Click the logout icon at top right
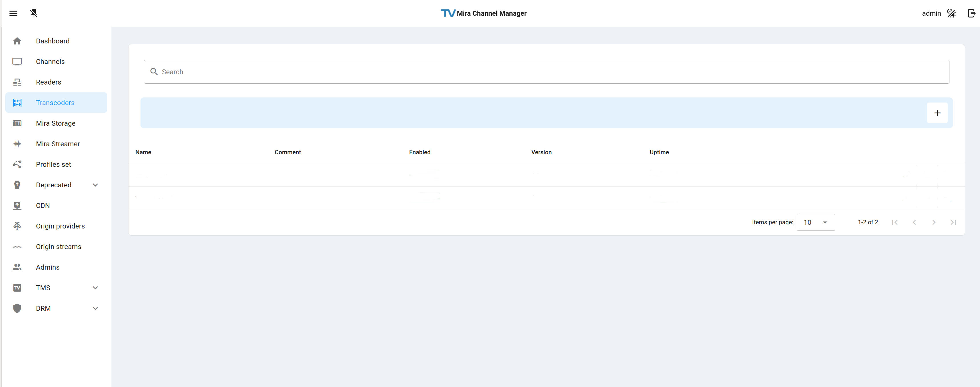The height and width of the screenshot is (387, 980). (x=971, y=13)
